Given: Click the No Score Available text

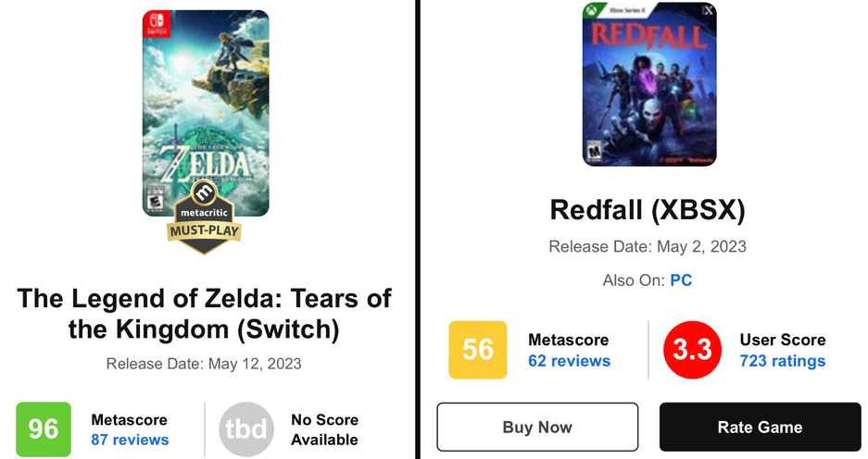Looking at the screenshot, I should (x=324, y=429).
